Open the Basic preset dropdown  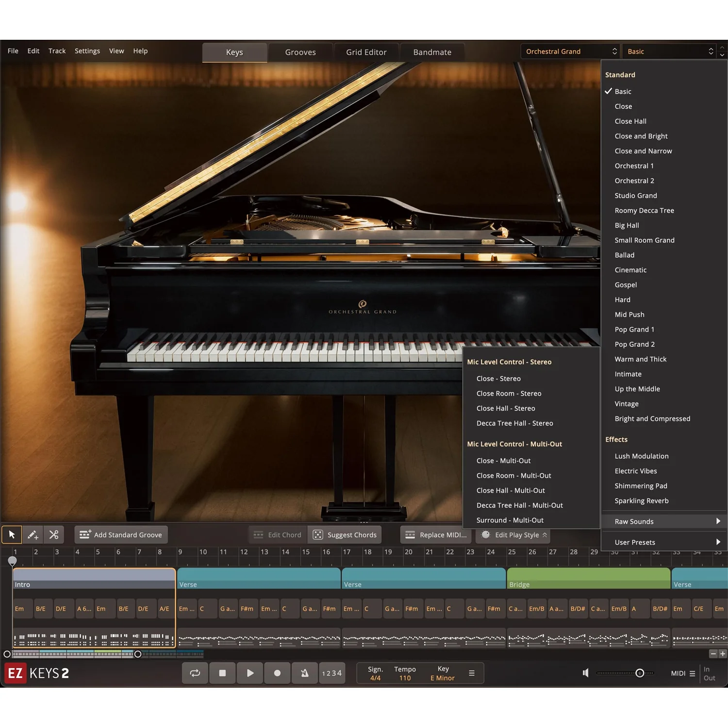[x=670, y=51]
